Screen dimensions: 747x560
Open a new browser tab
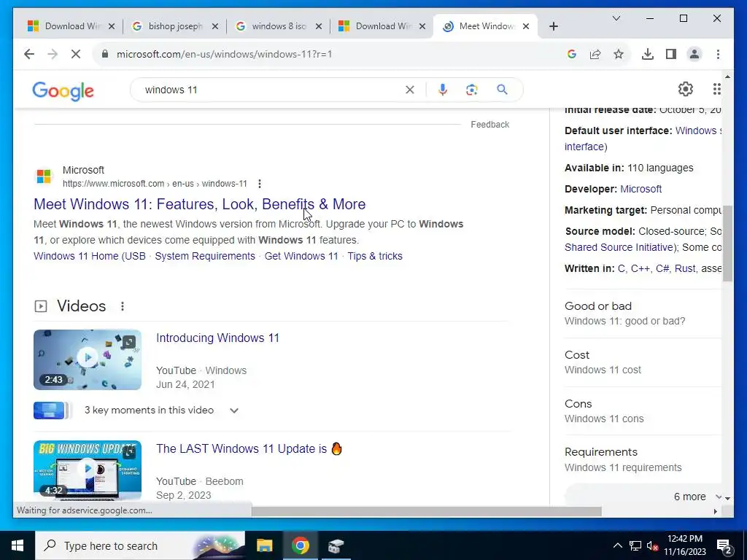tap(553, 26)
